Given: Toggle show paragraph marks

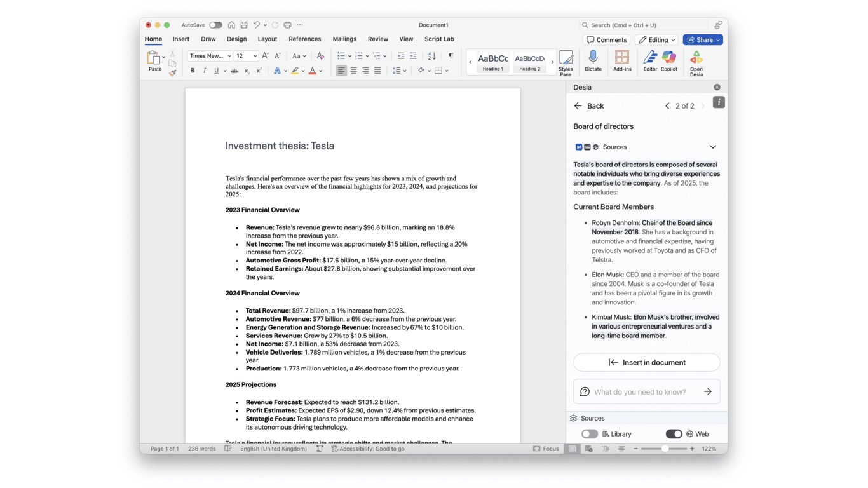Looking at the screenshot, I should click(x=451, y=56).
